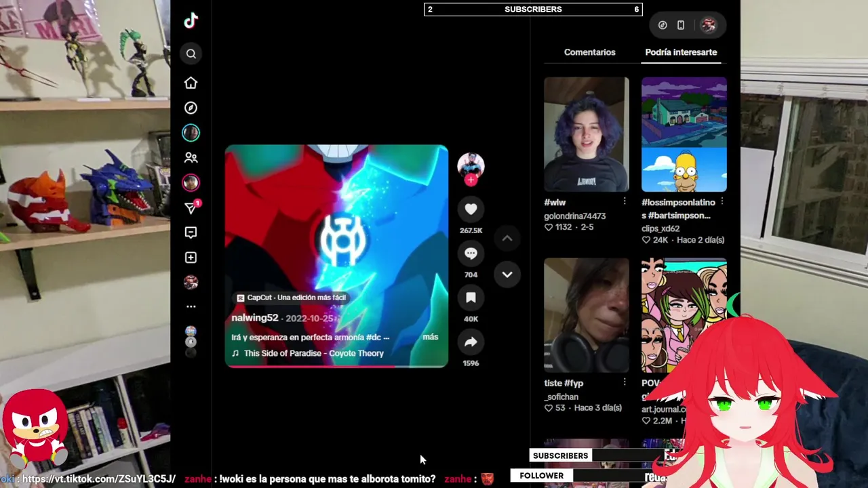868x488 pixels.
Task: Open the sidebar search magnifier
Action: [x=191, y=54]
